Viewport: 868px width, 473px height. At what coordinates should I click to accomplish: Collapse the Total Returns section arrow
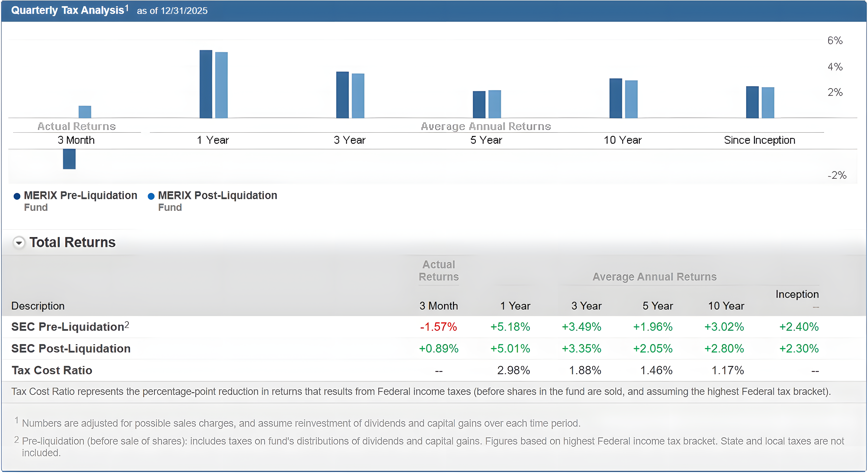click(x=19, y=242)
